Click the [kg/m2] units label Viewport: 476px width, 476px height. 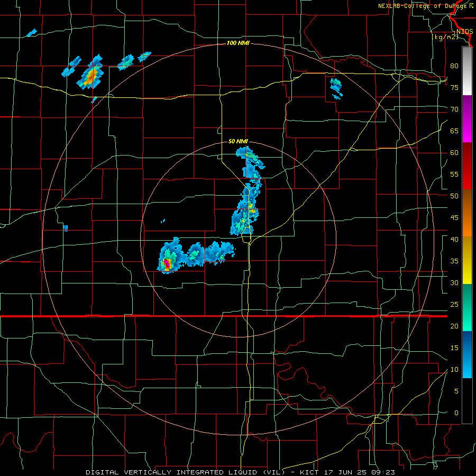coord(445,37)
